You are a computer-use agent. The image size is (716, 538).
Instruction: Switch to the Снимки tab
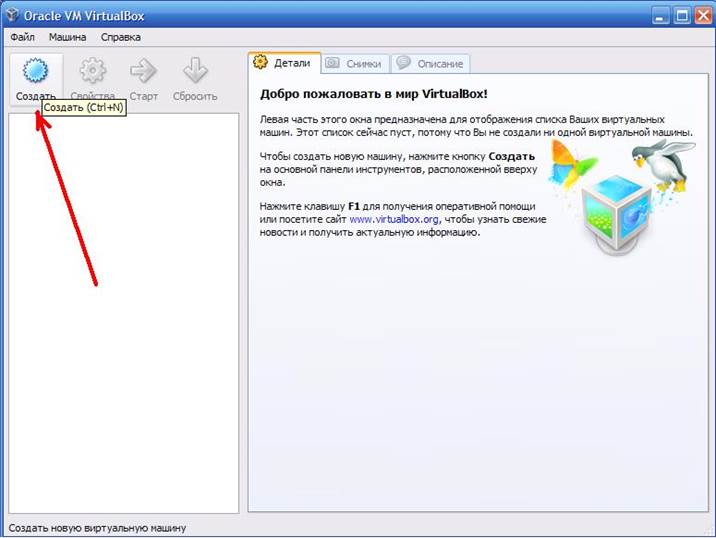[x=355, y=63]
